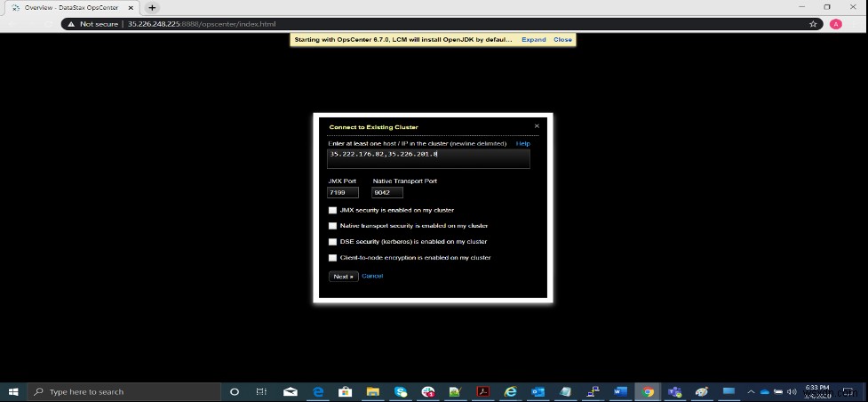Screen dimensions: 868x402
Task: Open the Chrome profile avatar
Action: [x=835, y=24]
